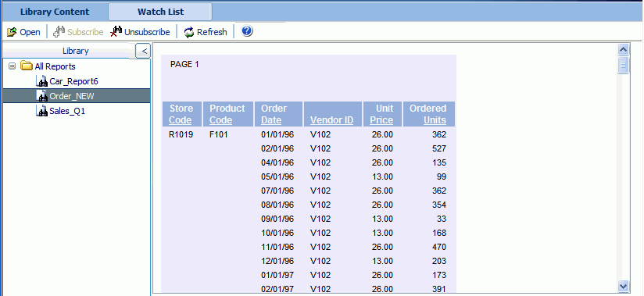Viewport: 644px width, 296px height.
Task: Collapse the All Reports tree node
Action: [13, 66]
